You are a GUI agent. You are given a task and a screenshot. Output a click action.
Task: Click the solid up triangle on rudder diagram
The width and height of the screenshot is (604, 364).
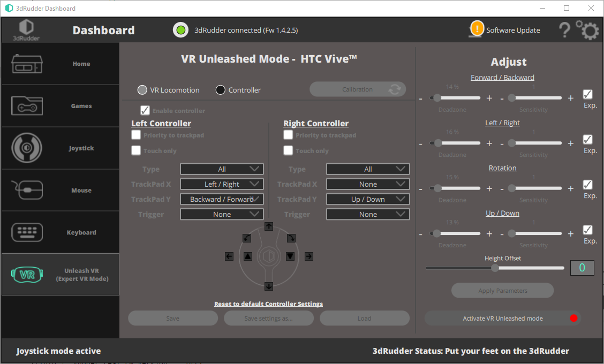coord(248,256)
